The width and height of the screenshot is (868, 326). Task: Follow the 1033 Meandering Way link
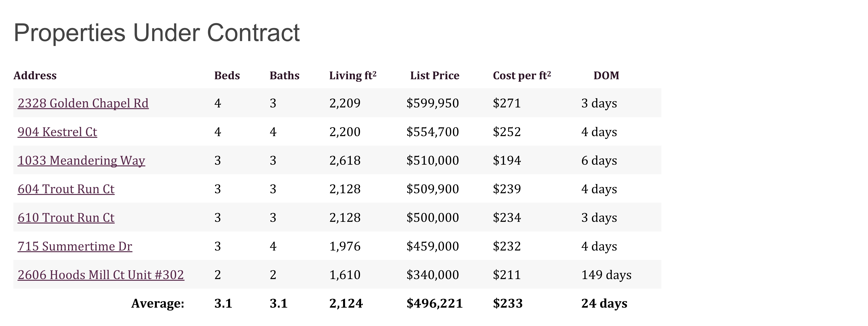point(81,160)
